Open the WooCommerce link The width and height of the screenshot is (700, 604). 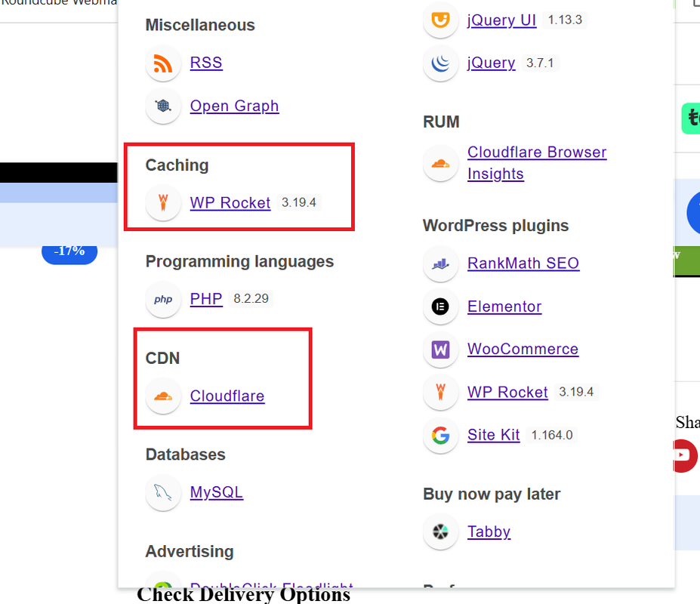pyautogui.click(x=523, y=349)
